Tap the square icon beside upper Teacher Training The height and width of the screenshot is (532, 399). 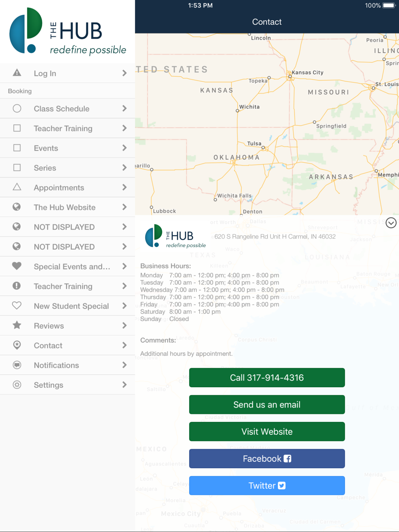[17, 128]
